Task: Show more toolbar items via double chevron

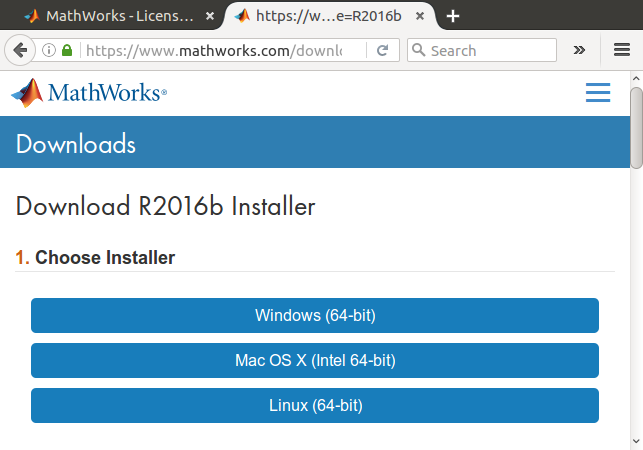Action: point(579,50)
